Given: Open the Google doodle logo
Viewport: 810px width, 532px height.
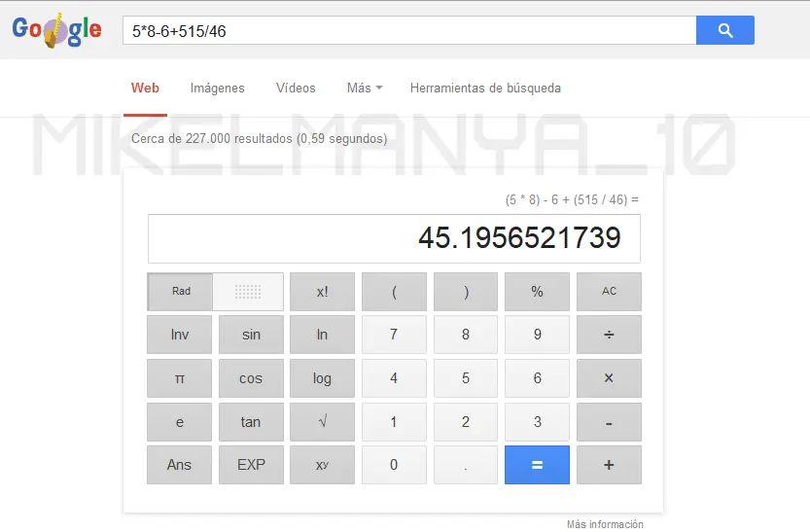Looking at the screenshot, I should tap(56, 30).
